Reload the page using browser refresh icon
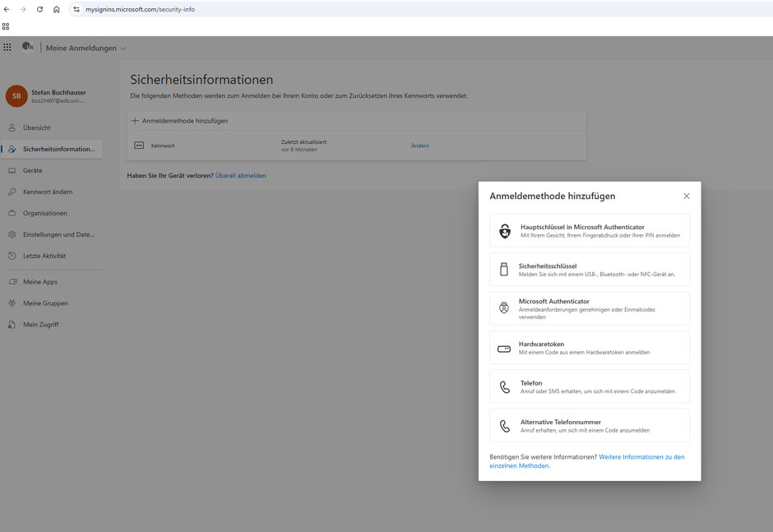 tap(39, 9)
